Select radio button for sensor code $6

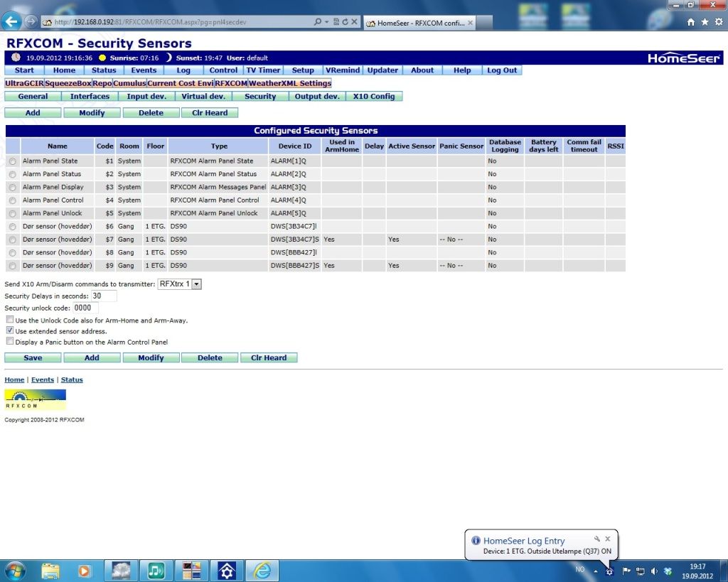point(13,227)
